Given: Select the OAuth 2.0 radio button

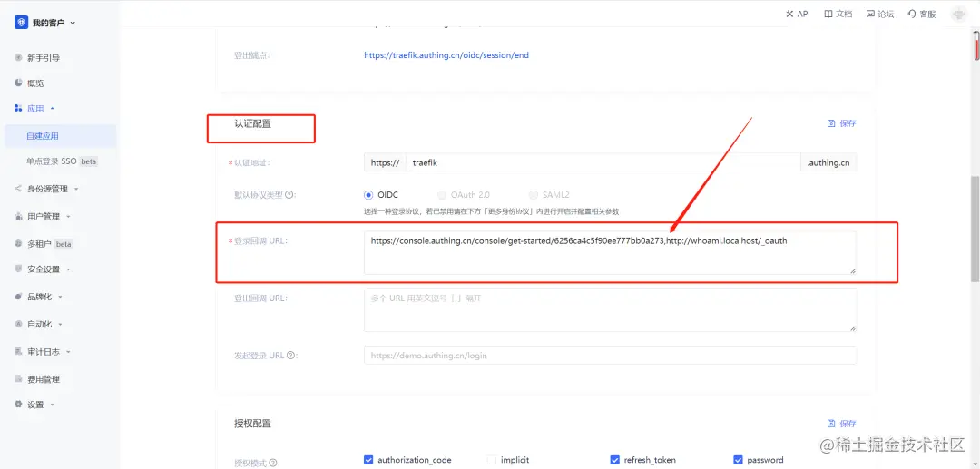Looking at the screenshot, I should tap(442, 195).
